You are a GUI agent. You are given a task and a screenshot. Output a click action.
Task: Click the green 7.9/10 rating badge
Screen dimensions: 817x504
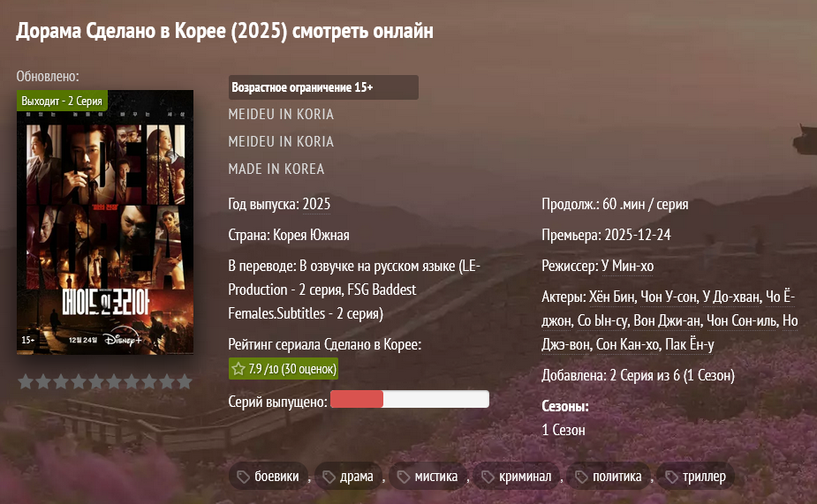coord(284,369)
